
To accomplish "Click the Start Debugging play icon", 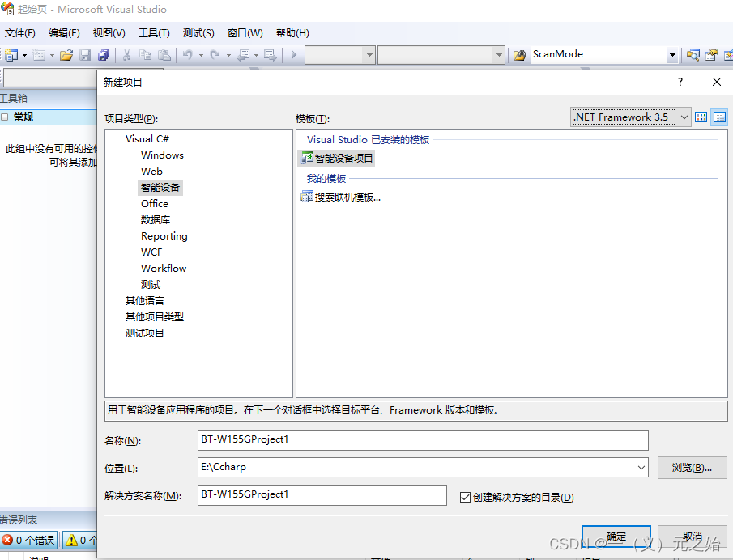I will pyautogui.click(x=293, y=55).
